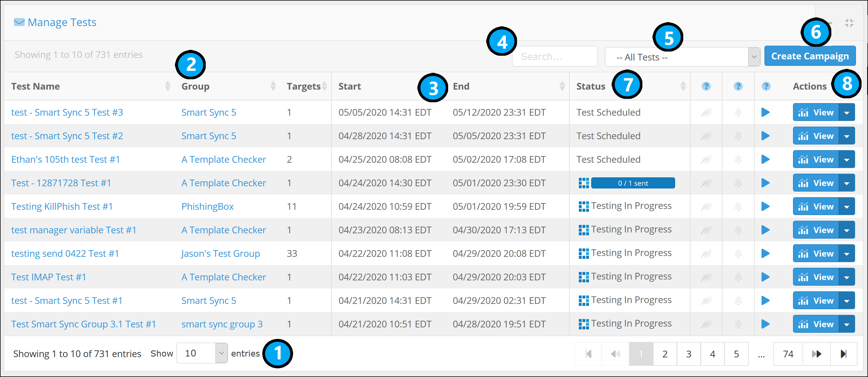
Task: Expand View dropdown arrow for Test IMAP row
Action: click(x=846, y=277)
